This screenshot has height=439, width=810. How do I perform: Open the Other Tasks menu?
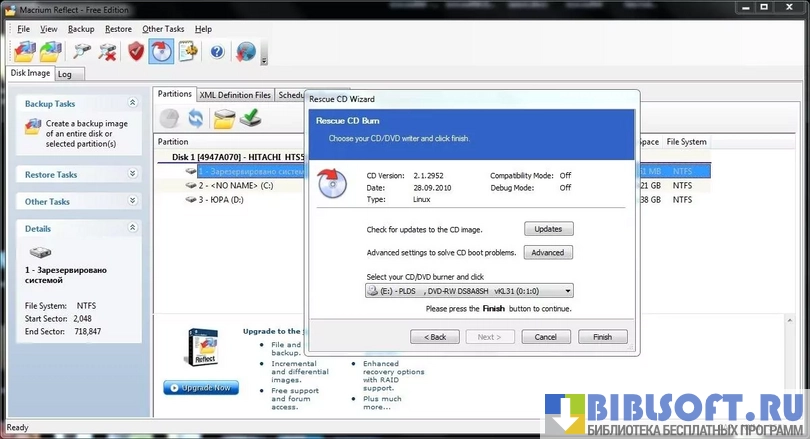click(163, 29)
